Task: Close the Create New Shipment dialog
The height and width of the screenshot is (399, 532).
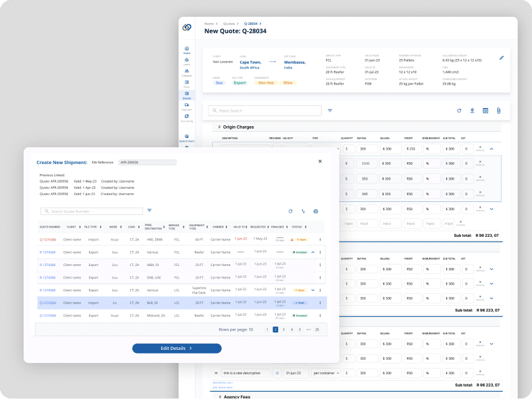Action: (320, 162)
